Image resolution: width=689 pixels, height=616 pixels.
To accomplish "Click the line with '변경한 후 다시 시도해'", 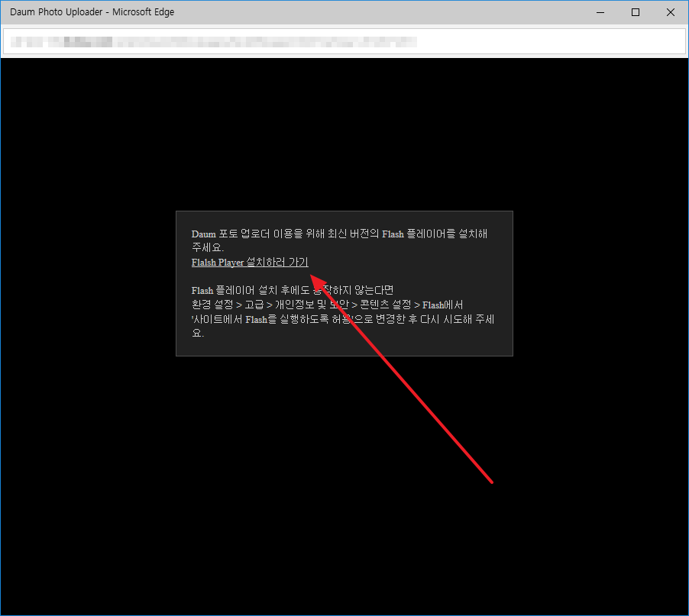I will pyautogui.click(x=343, y=319).
